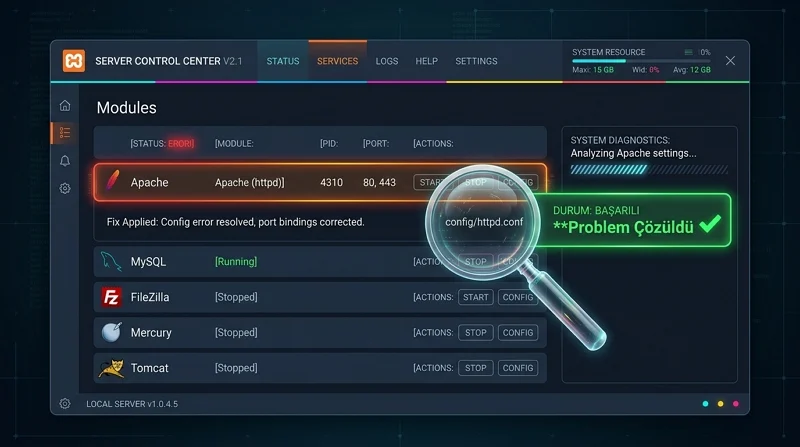The height and width of the screenshot is (447, 800).
Task: Click the Apache PID value 4310
Action: click(331, 182)
